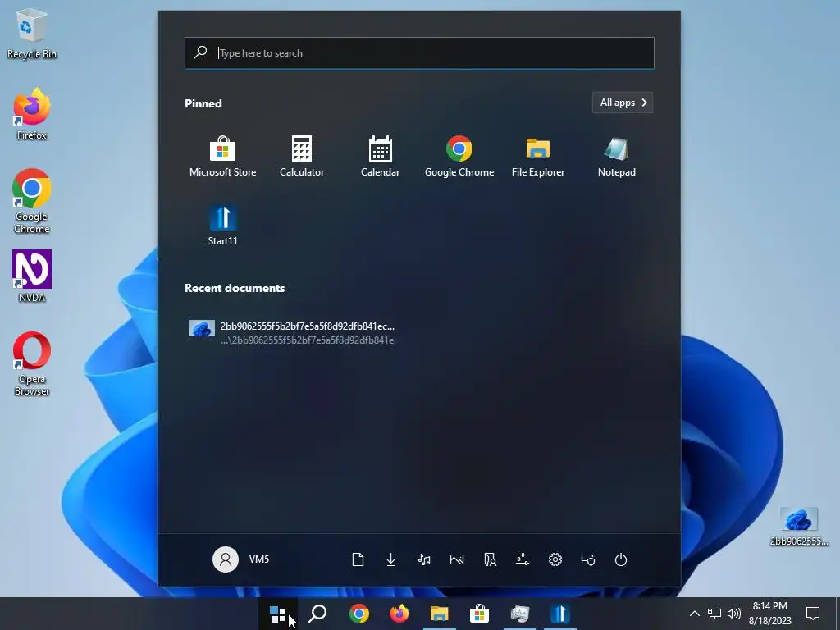Viewport: 840px width, 630px height.
Task: Open the pinned Calendar app
Action: click(x=381, y=157)
